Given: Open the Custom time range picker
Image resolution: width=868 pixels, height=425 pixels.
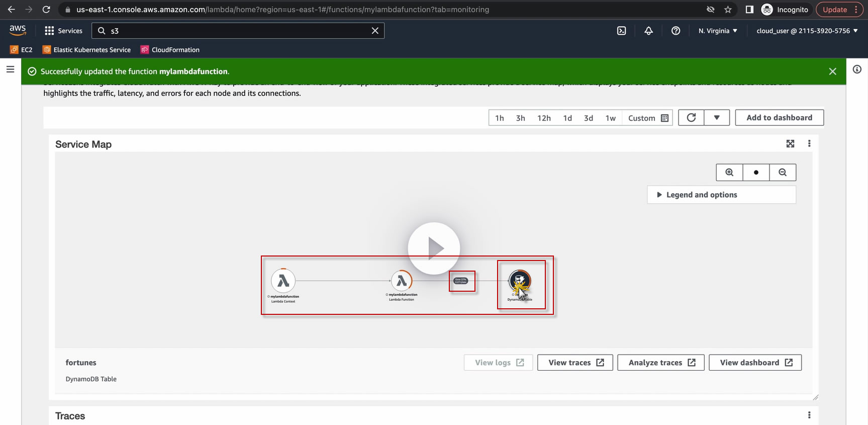Looking at the screenshot, I should tap(648, 118).
